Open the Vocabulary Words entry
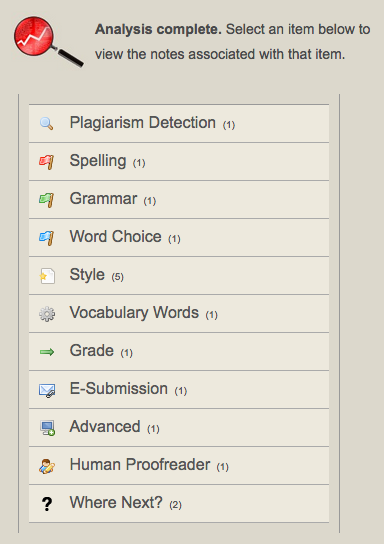The width and height of the screenshot is (384, 544). (179, 314)
